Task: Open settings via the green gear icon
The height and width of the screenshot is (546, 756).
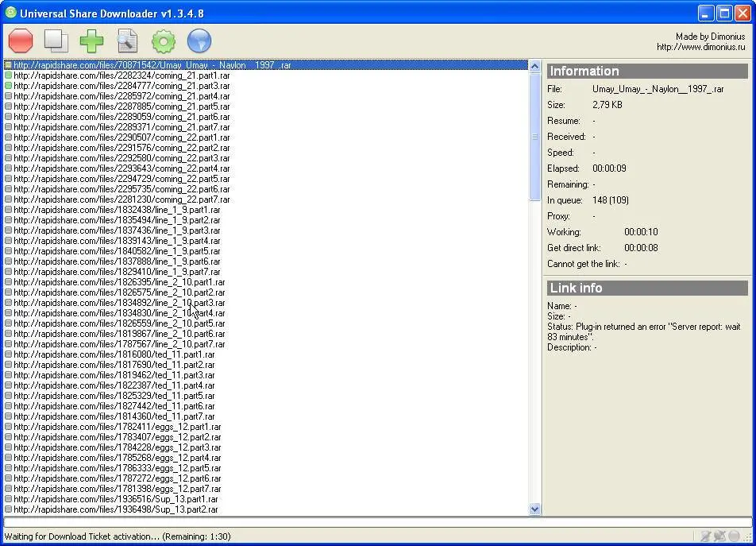Action: click(x=164, y=41)
